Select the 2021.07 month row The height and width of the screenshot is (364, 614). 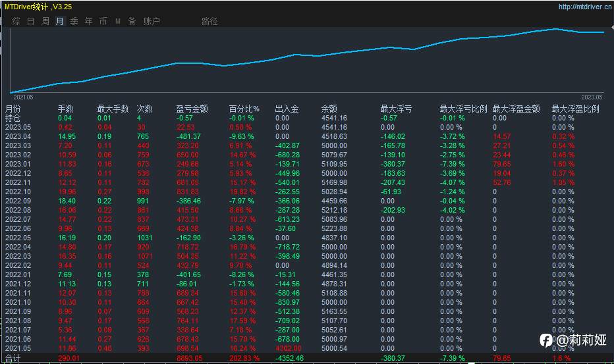307,330
